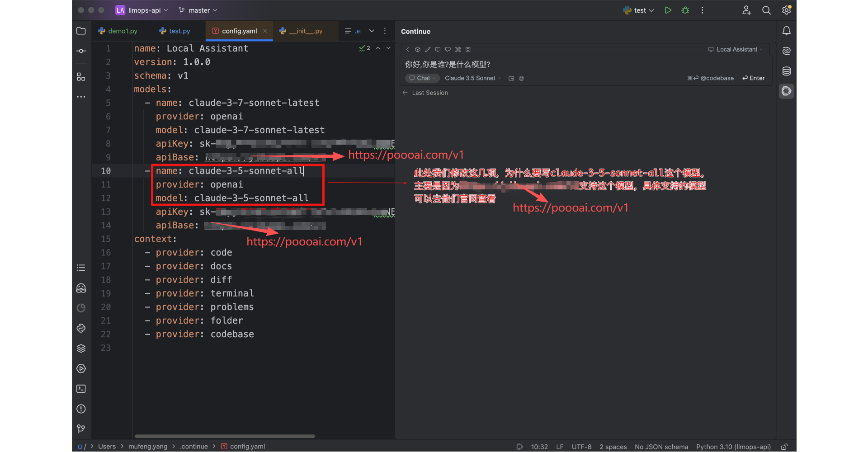Image resolution: width=868 pixels, height=452 pixels.
Task: Click the horizontal editor scrollbar
Action: (x=225, y=436)
